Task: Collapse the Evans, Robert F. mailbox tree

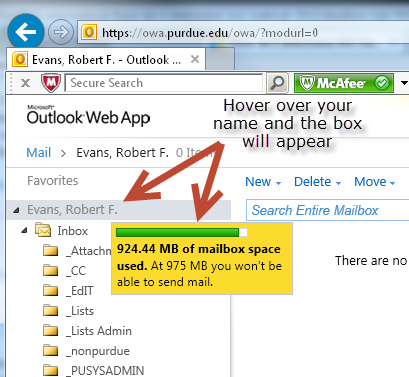Action: 16,210
